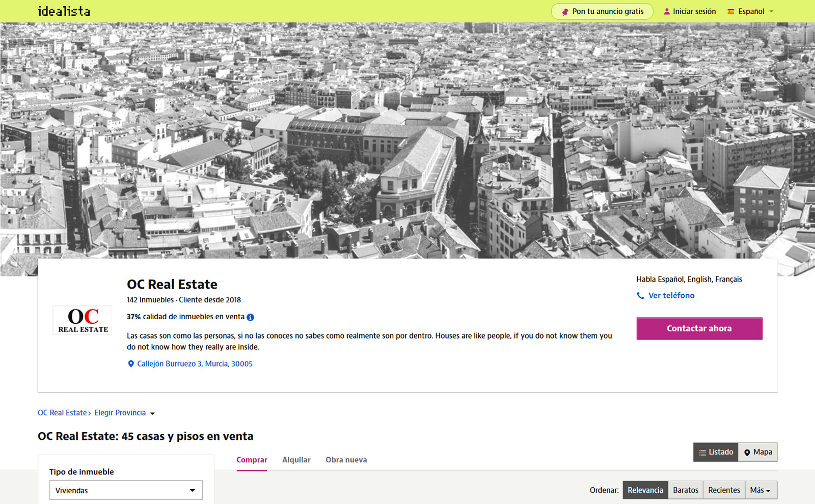Screen dimensions: 815x504
Task: Open the Más sort dropdown
Action: (761, 490)
